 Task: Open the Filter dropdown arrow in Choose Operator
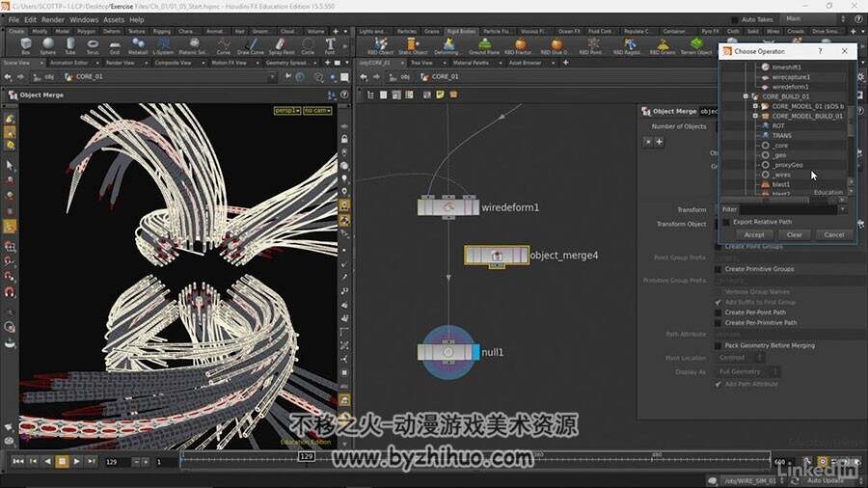pyautogui.click(x=843, y=209)
